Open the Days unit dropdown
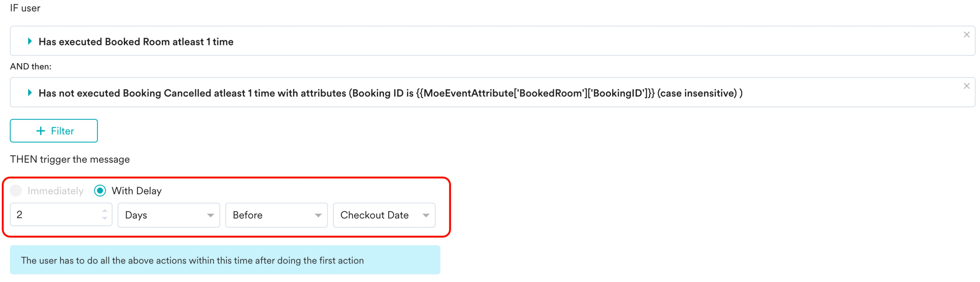Image resolution: width=980 pixels, height=282 pixels. click(x=169, y=215)
